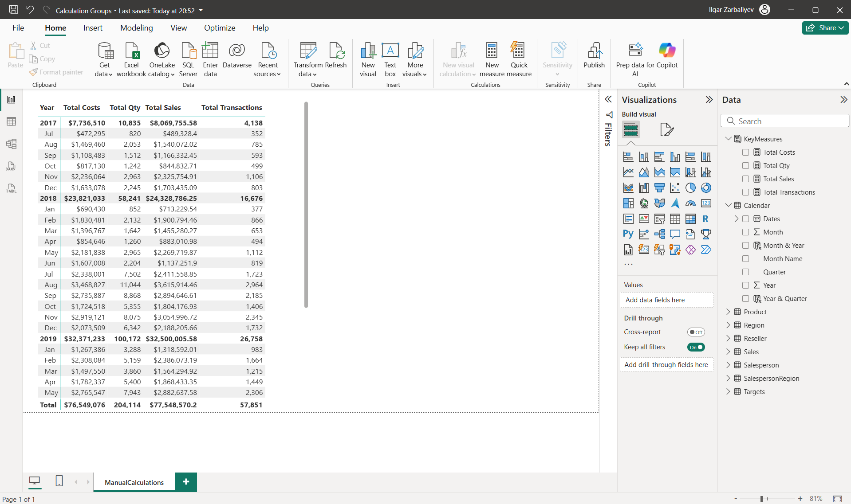
Task: Check the Total Costs measure
Action: [745, 152]
